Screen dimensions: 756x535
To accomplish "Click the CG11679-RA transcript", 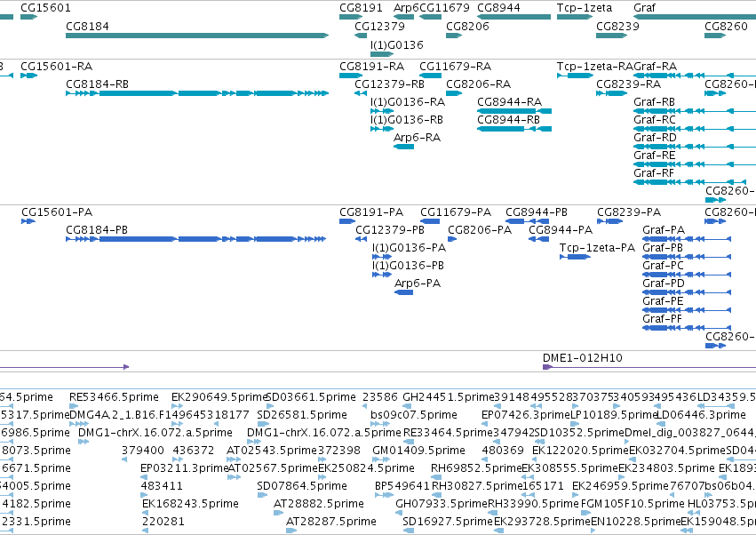I will [431, 76].
